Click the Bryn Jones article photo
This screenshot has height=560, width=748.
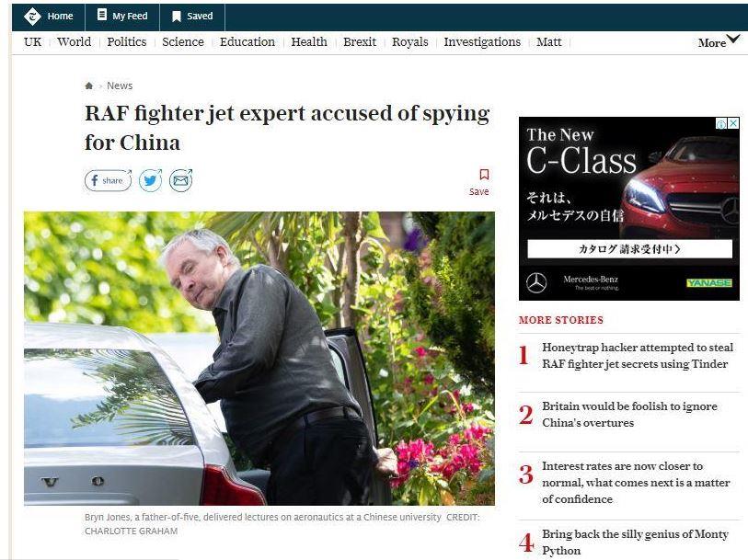point(259,359)
